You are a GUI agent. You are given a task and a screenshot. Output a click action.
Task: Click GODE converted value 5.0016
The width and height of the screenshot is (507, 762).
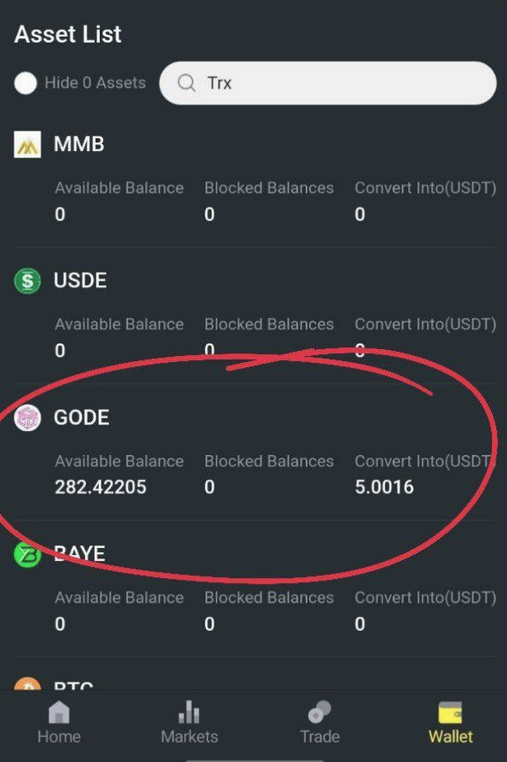coord(384,487)
